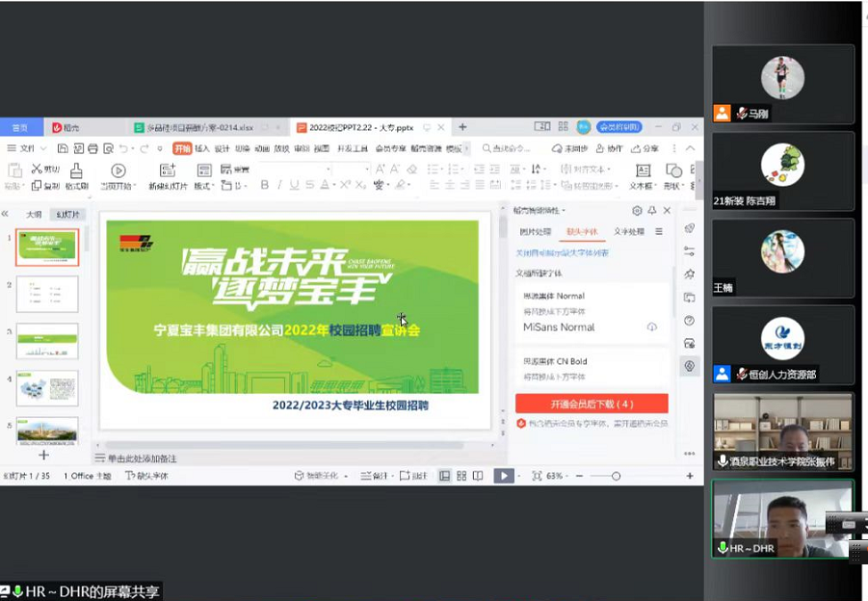
Task: Click the 分享 share button
Action: pyautogui.click(x=645, y=148)
